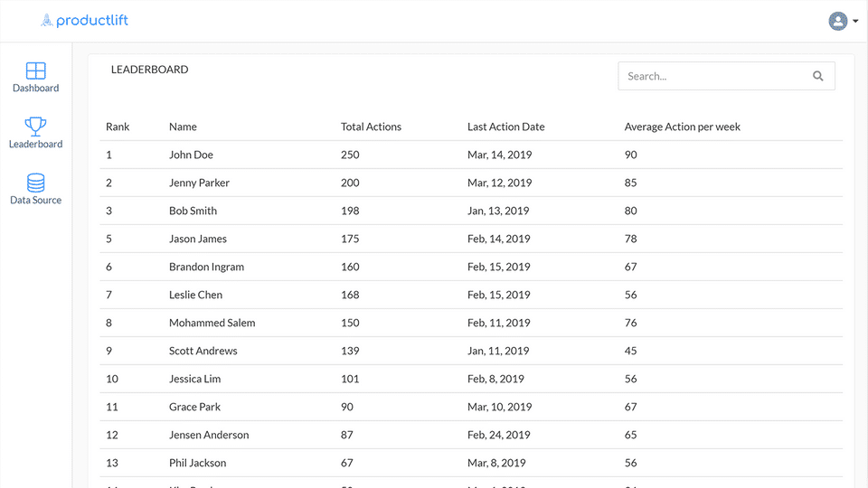868x488 pixels.
Task: Click the Name column header
Action: [x=183, y=127]
